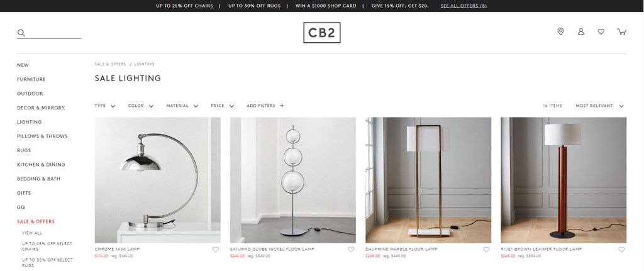Expand the Color filter dropdown
The width and height of the screenshot is (644, 271).
click(x=140, y=106)
